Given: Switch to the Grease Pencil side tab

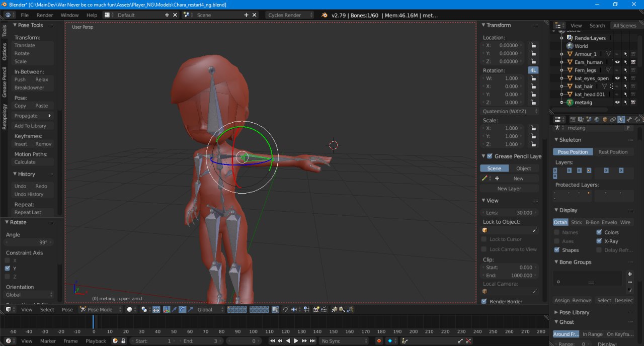Looking at the screenshot, I should pos(5,82).
